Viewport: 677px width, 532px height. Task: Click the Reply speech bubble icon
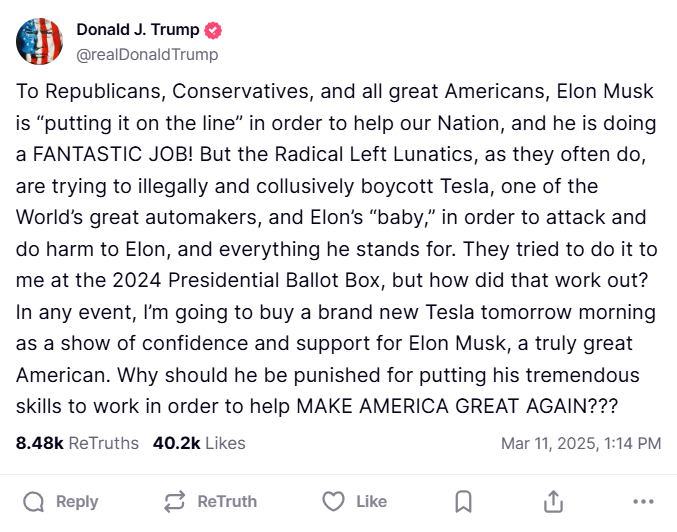point(34,501)
